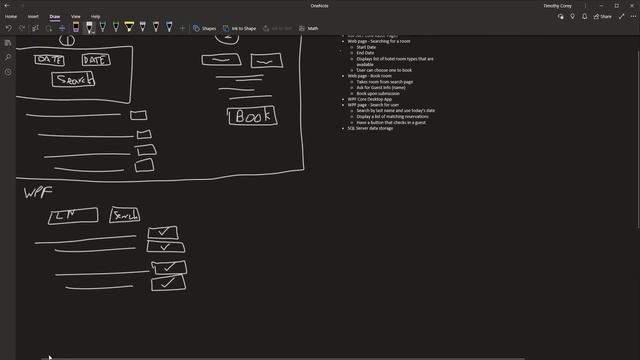Click the 'Web page - Searching for a room' bullet
Screen dimensions: 640x360
(379, 41)
